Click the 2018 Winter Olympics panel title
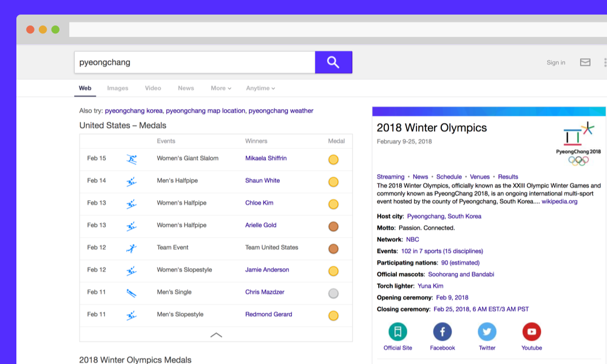 pos(432,127)
